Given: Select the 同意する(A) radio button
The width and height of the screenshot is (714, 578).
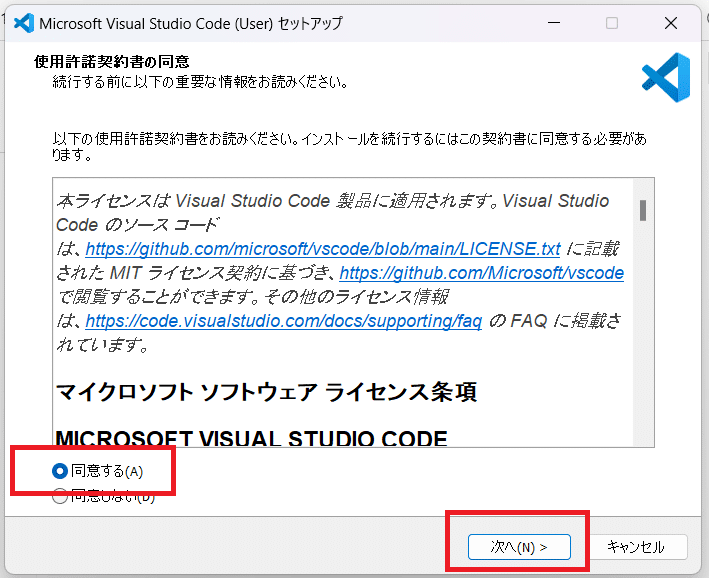Looking at the screenshot, I should click(60, 471).
